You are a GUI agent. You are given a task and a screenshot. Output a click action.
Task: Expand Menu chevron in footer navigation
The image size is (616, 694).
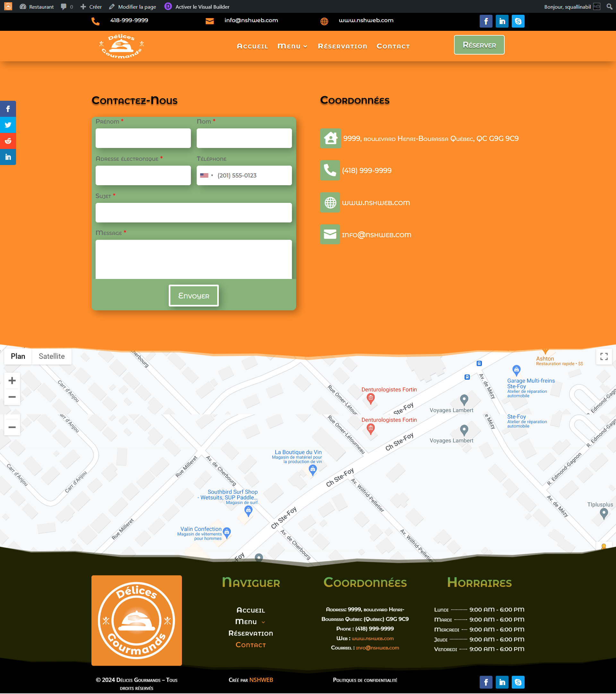click(x=263, y=622)
